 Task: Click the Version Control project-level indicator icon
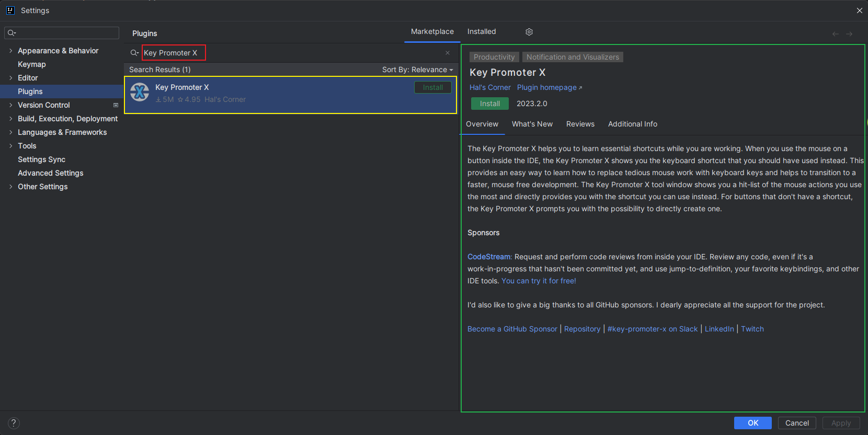coord(116,105)
